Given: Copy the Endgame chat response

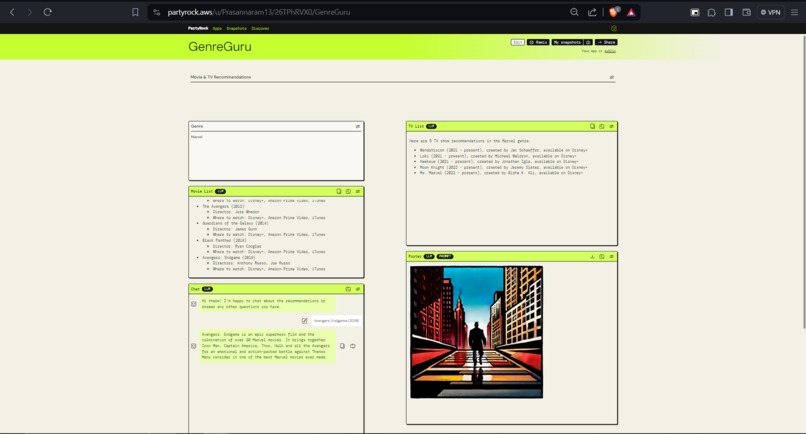Looking at the screenshot, I should coord(342,346).
